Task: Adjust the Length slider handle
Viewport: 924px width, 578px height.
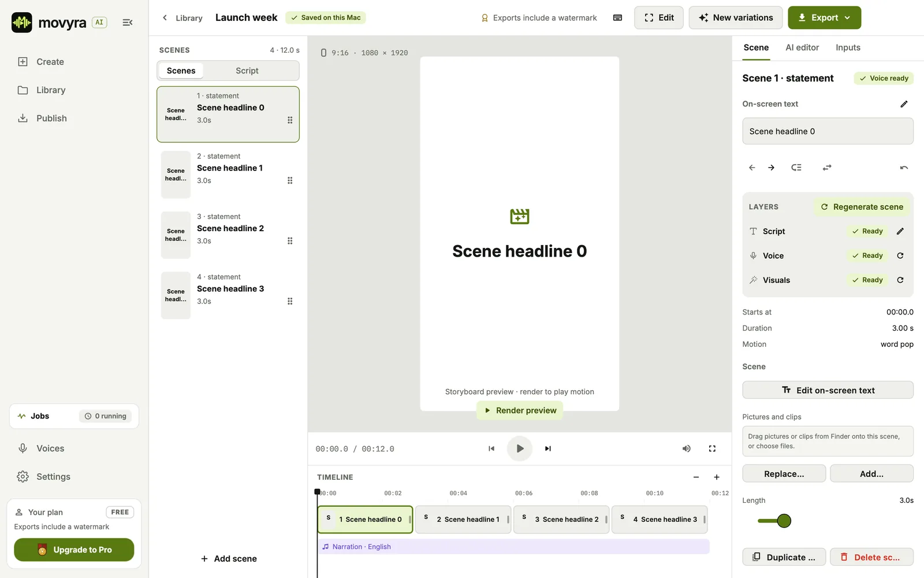Action: 784,521
